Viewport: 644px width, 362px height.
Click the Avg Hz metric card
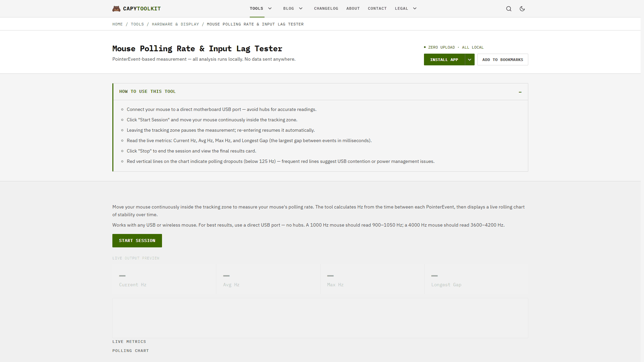point(268,279)
